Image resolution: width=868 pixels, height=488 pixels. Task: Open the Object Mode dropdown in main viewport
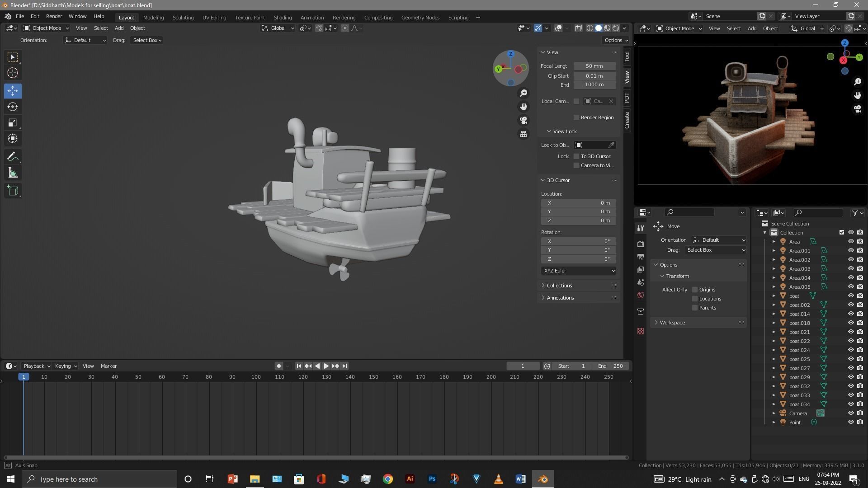click(x=46, y=28)
